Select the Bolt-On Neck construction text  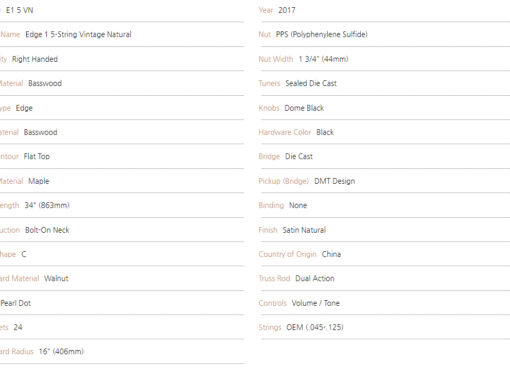(x=47, y=230)
